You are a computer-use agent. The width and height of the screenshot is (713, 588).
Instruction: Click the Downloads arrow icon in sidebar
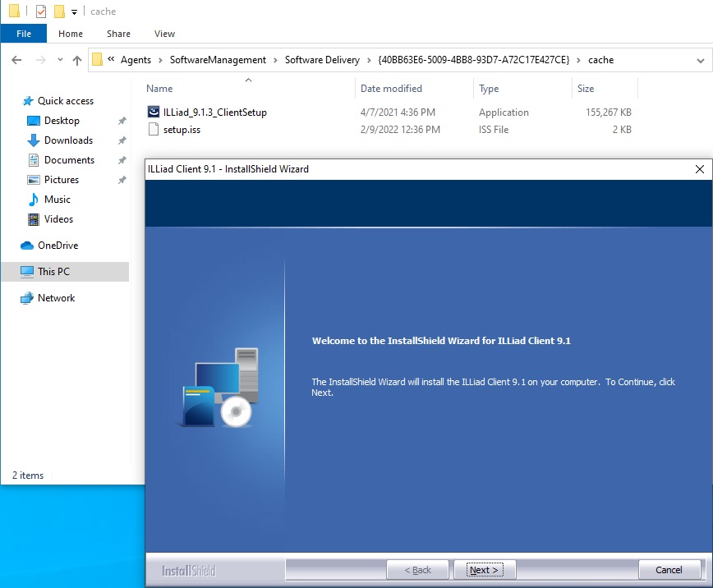(x=34, y=140)
